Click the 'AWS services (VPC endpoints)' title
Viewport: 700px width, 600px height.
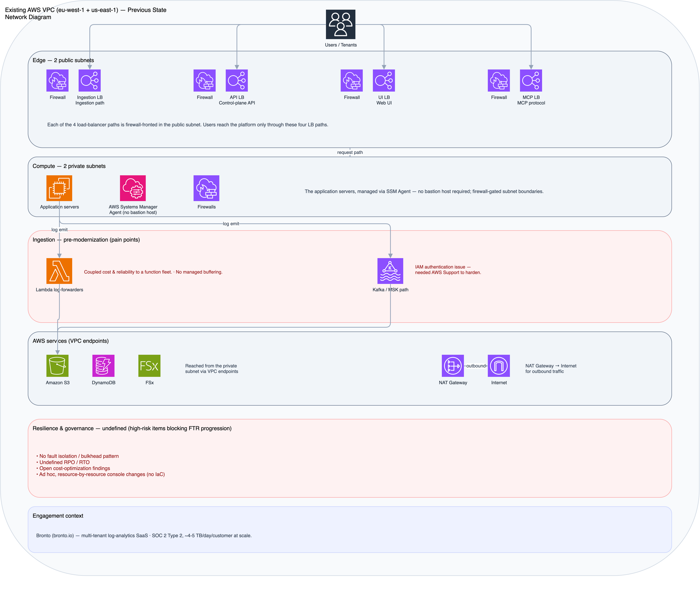71,341
